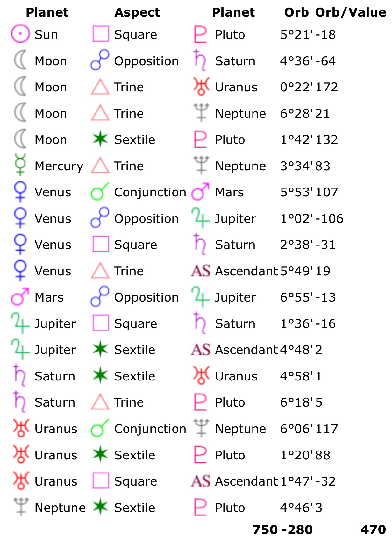Click the first Planet column header
The height and width of the screenshot is (540, 392).
click(x=47, y=12)
